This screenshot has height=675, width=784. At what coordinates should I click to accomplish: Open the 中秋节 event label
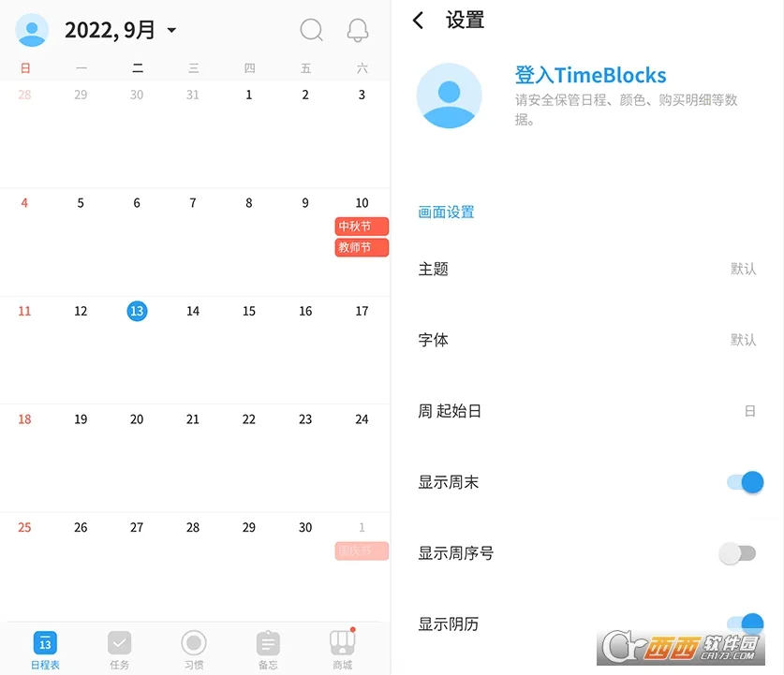point(361,226)
